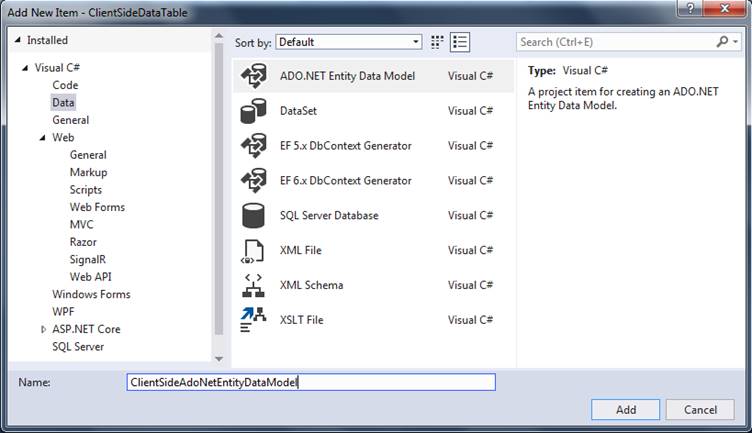Switch to medium icons list view
The width and height of the screenshot is (752, 433).
point(460,42)
